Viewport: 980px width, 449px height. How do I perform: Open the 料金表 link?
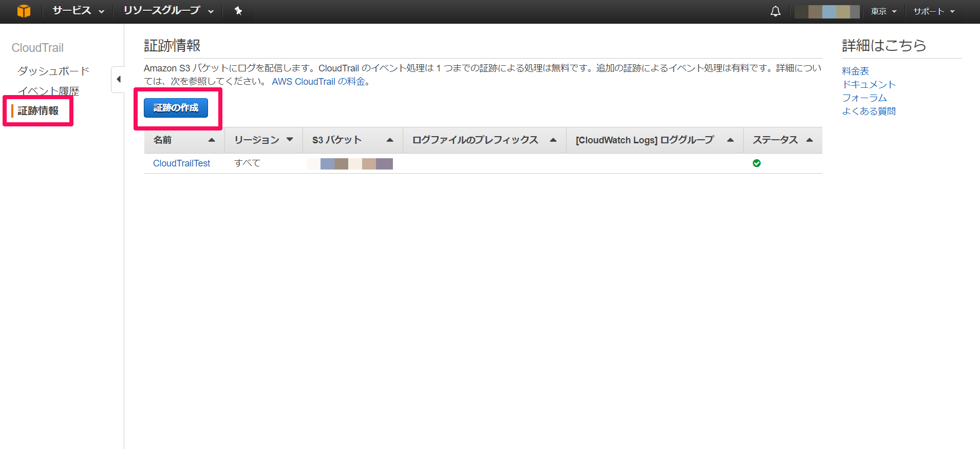pos(855,71)
